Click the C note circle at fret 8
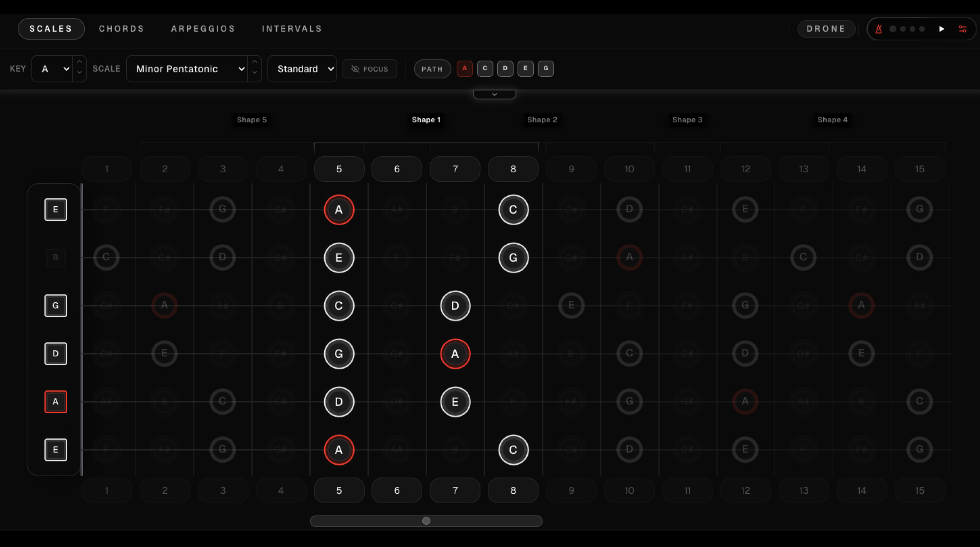The width and height of the screenshot is (980, 547). pos(513,210)
